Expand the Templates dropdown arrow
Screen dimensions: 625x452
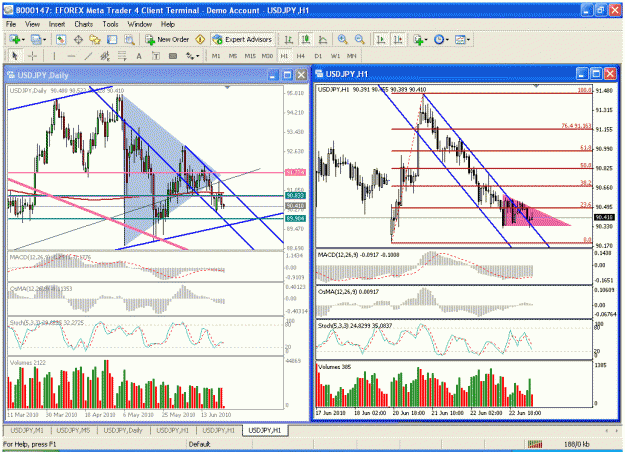468,39
